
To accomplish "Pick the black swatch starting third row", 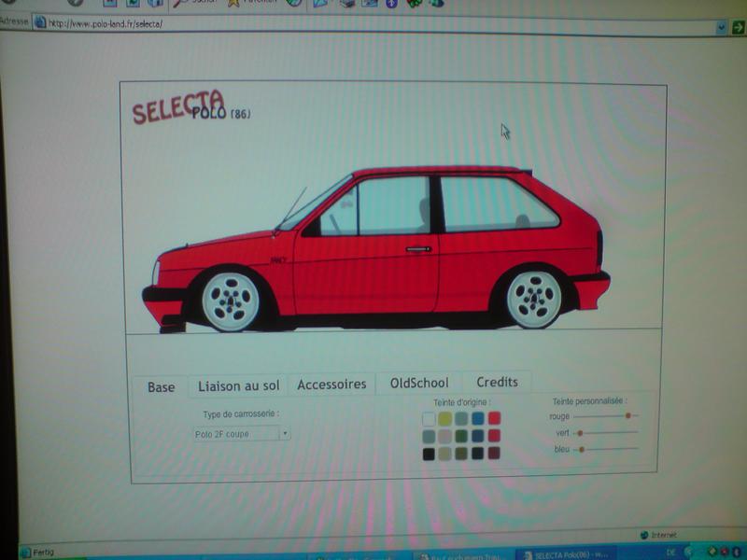I will click(x=429, y=455).
